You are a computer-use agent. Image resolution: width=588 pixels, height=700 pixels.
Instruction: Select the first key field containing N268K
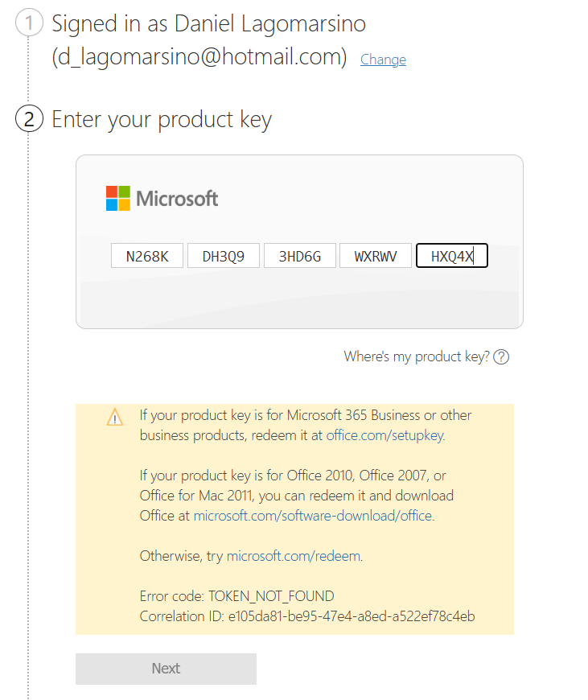147,256
